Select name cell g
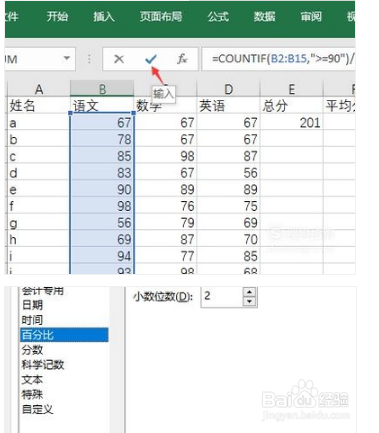The height and width of the screenshot is (433, 379). (39, 222)
